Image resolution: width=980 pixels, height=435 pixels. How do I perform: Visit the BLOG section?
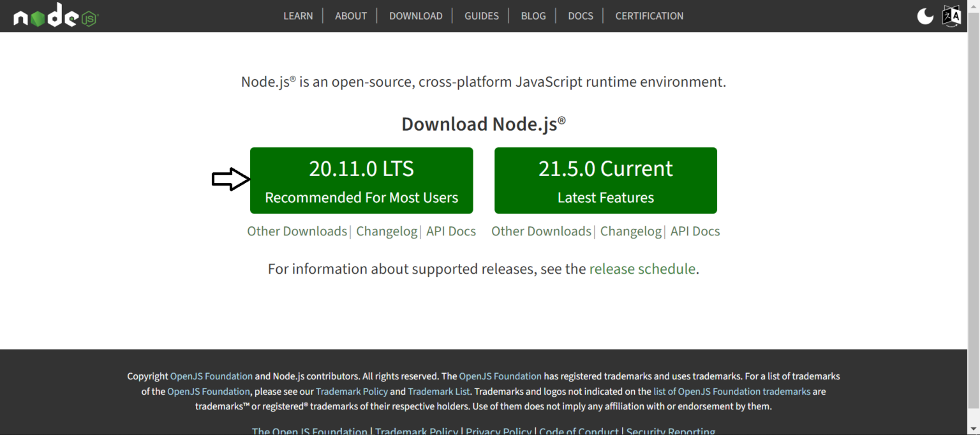coord(533,16)
